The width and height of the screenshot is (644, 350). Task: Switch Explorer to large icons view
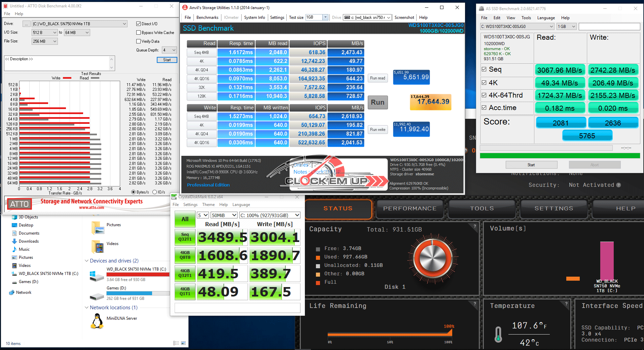click(x=183, y=343)
